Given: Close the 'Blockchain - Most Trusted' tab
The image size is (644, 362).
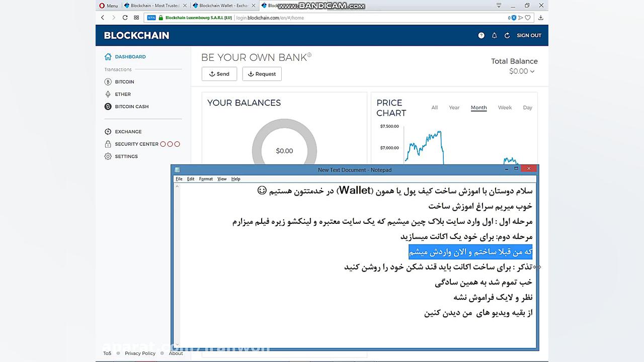Looking at the screenshot, I should (x=185, y=6).
